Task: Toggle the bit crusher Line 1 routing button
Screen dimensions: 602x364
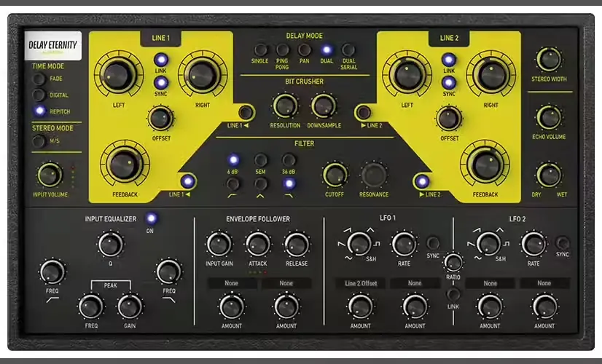Action: point(246,112)
